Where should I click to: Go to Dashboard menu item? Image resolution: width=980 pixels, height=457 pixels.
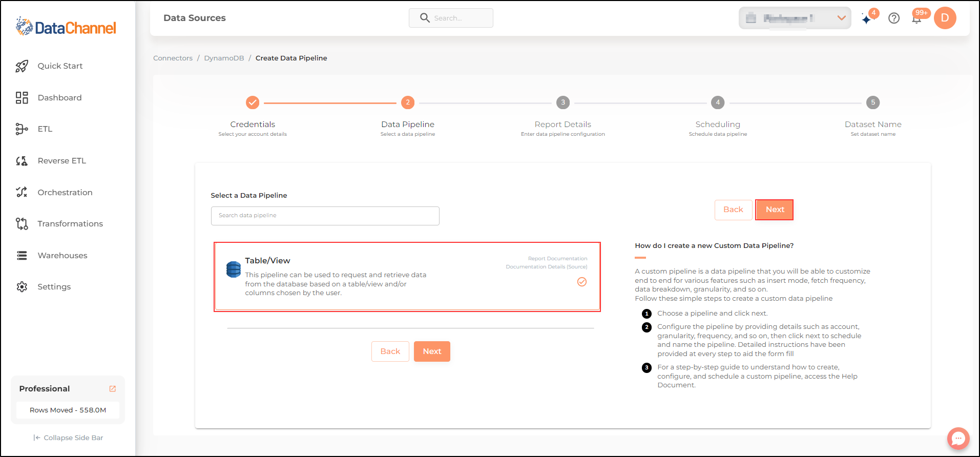[59, 98]
